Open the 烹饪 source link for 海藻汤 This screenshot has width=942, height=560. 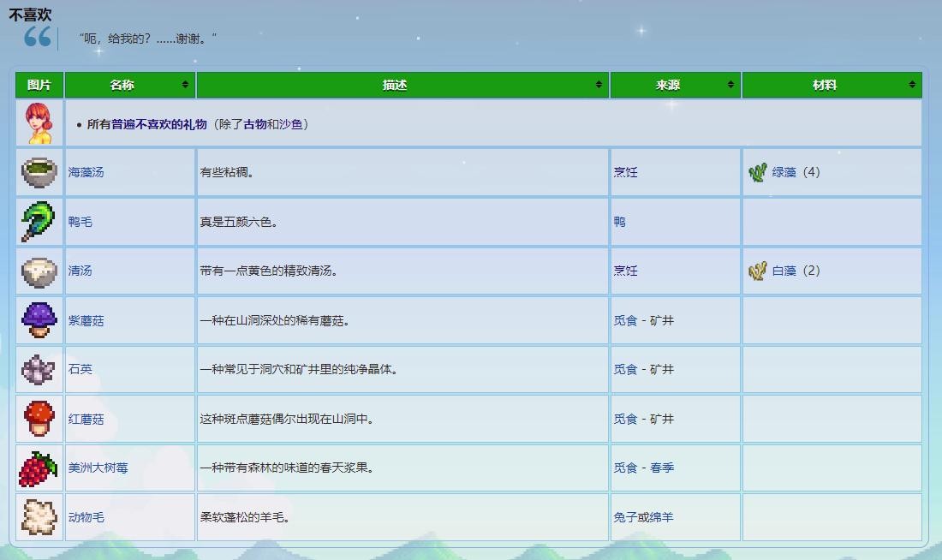(x=625, y=172)
